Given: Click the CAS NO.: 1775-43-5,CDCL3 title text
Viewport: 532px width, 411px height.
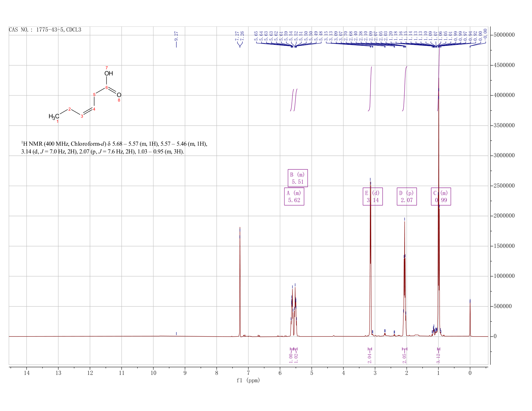Looking at the screenshot, I should tap(45, 30).
